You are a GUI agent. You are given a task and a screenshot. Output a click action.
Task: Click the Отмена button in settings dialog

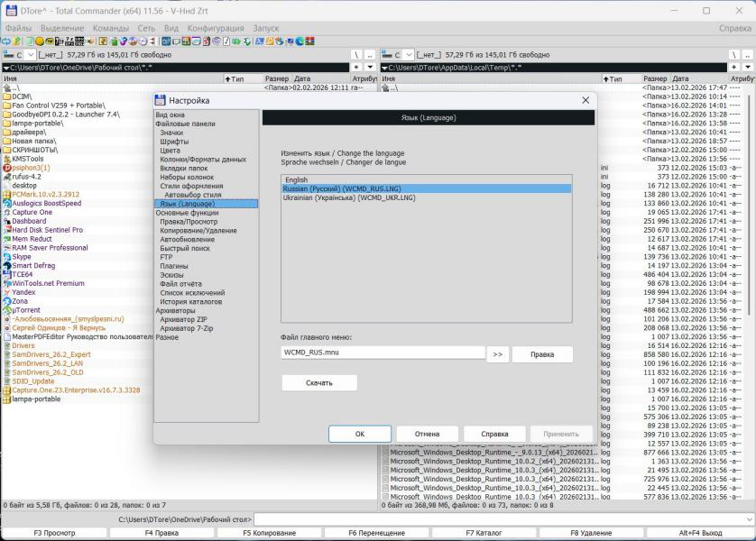427,434
